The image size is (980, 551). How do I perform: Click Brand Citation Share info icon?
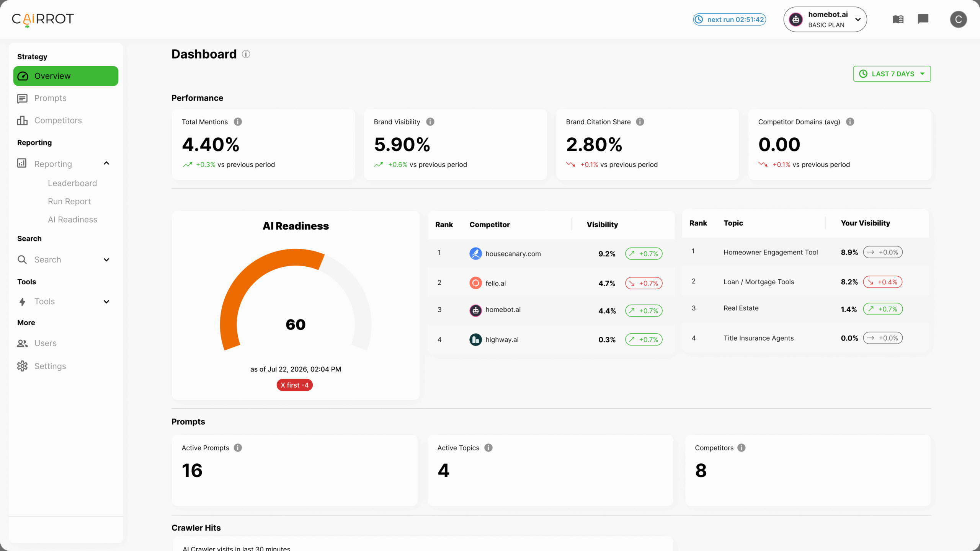pos(640,122)
